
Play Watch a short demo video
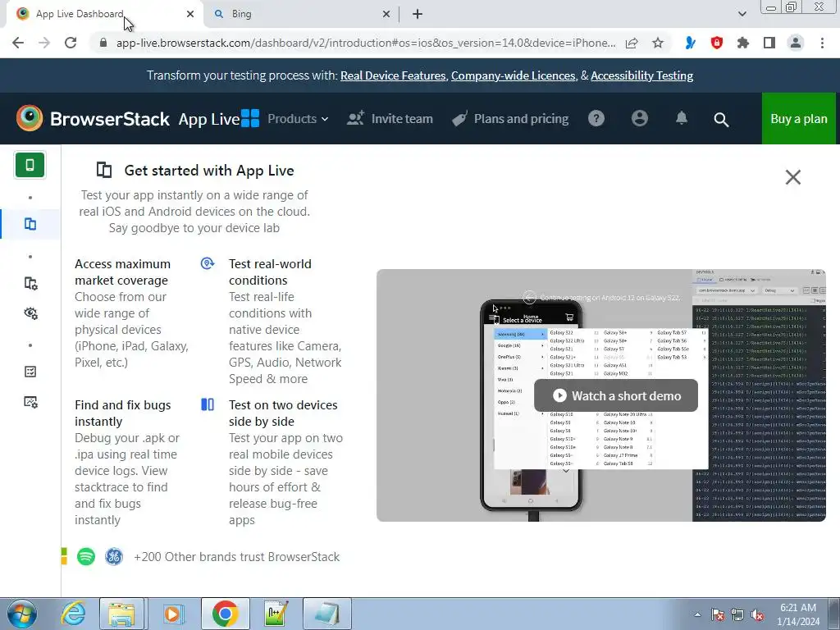(x=616, y=396)
